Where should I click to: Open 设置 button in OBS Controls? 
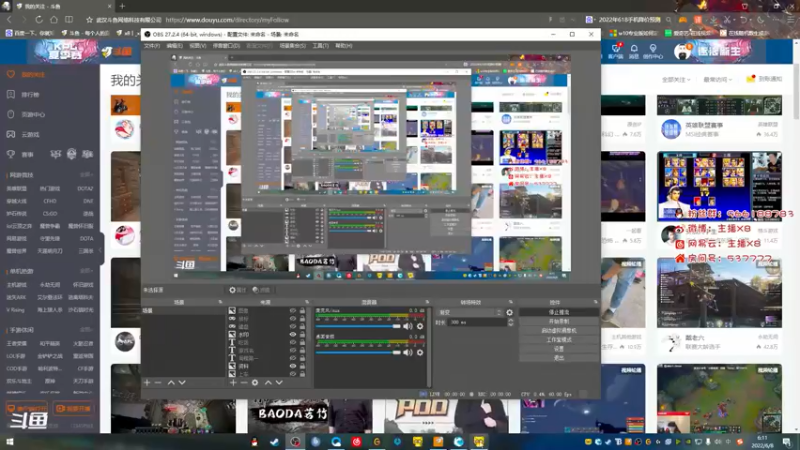[x=559, y=349]
